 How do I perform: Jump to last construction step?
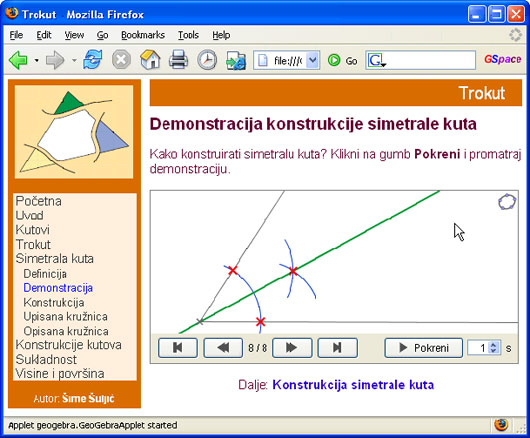[337, 348]
